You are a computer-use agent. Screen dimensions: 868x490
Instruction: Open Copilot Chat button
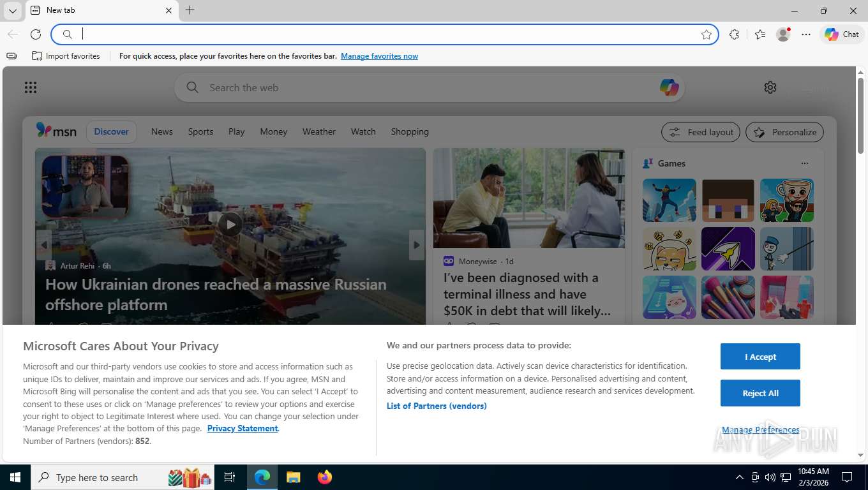coord(842,34)
